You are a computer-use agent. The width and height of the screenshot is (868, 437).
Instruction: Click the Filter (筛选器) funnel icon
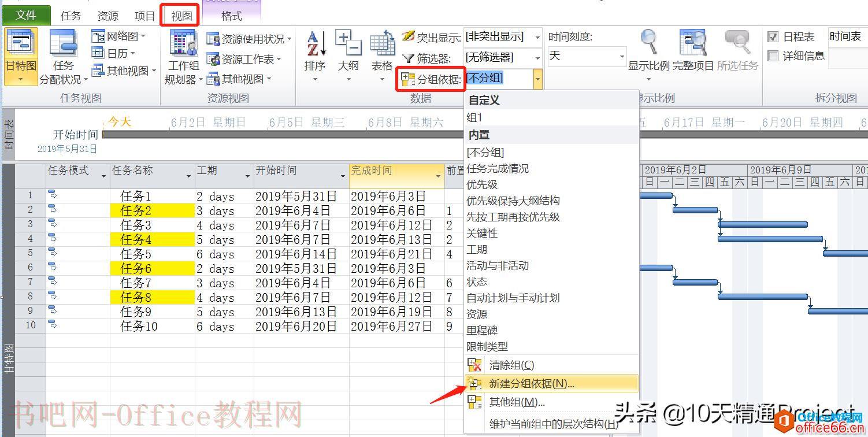pos(408,58)
